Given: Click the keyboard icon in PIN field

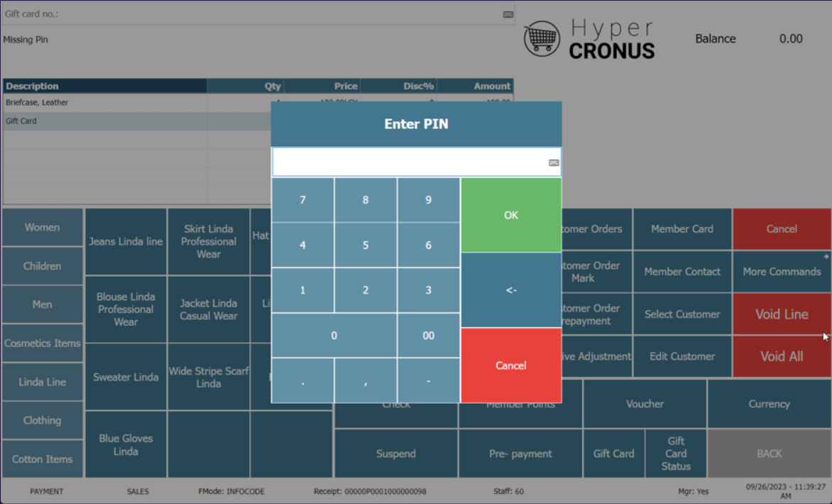Looking at the screenshot, I should 554,163.
